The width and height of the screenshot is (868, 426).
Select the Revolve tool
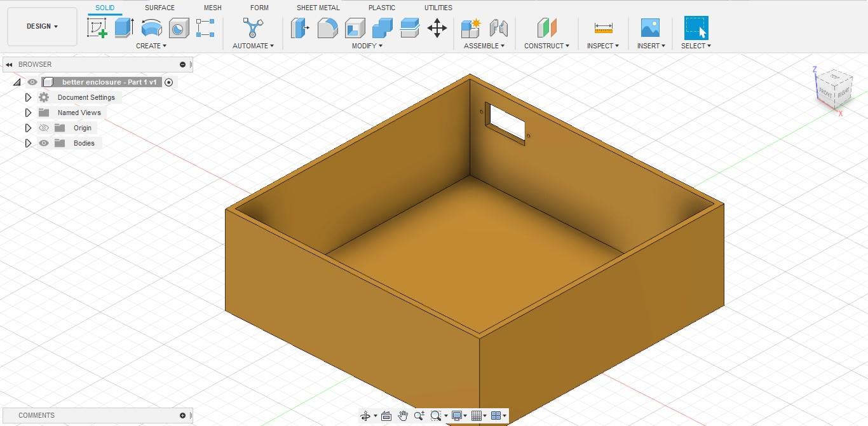tap(151, 28)
